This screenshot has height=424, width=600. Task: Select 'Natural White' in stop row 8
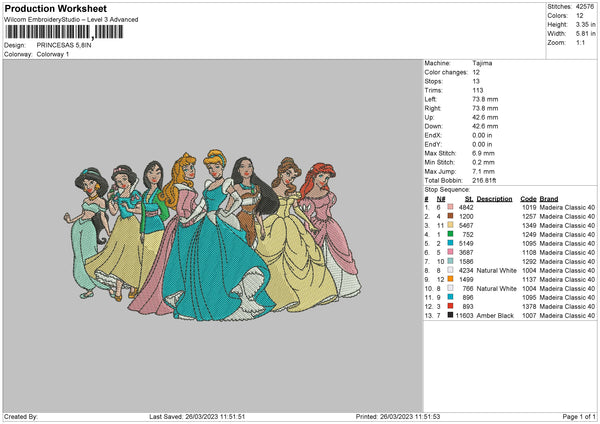496,270
